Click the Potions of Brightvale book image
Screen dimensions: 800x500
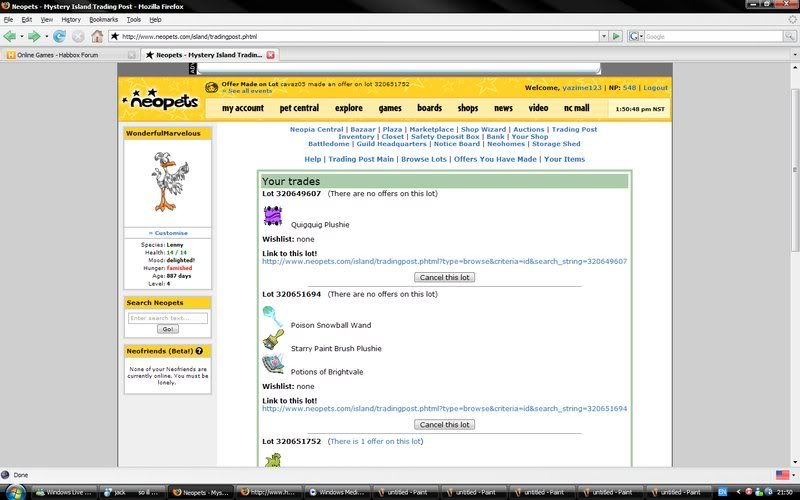click(273, 364)
